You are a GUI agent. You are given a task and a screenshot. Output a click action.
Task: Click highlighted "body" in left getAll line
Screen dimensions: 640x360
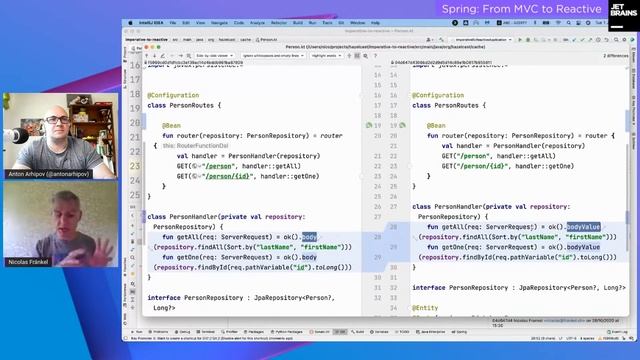point(309,237)
